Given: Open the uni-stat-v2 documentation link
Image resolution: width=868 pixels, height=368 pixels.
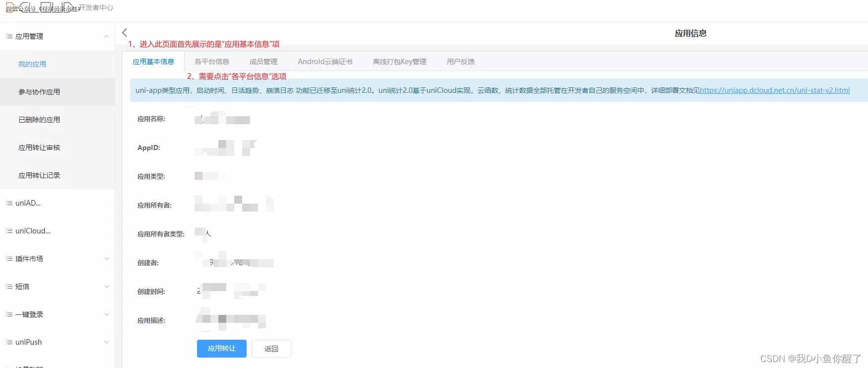Looking at the screenshot, I should (x=774, y=90).
